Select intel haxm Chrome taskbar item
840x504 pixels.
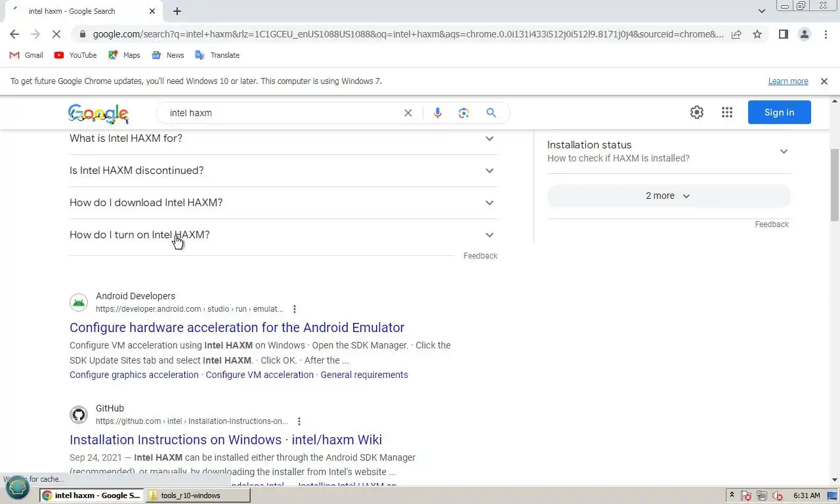point(91,495)
